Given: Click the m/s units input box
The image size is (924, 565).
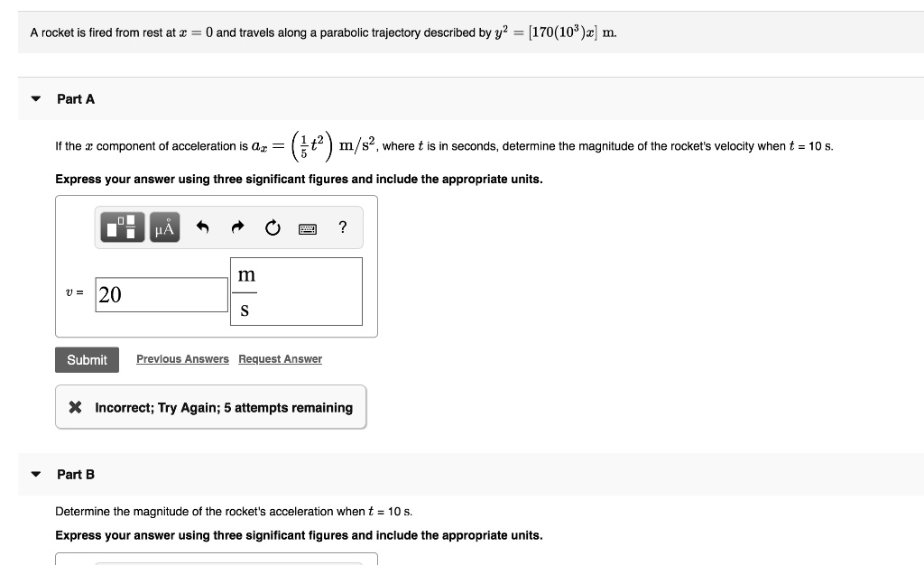Looking at the screenshot, I should click(x=296, y=291).
